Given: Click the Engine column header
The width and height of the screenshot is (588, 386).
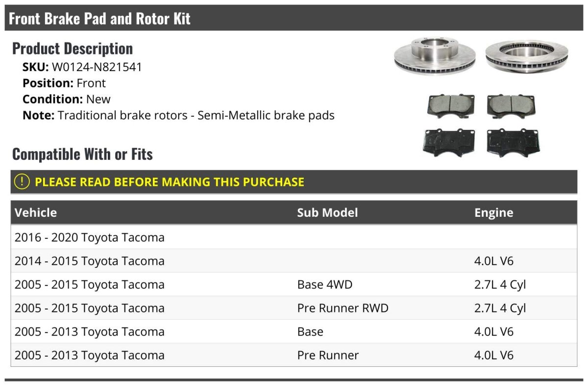Looking at the screenshot, I should click(x=493, y=213).
